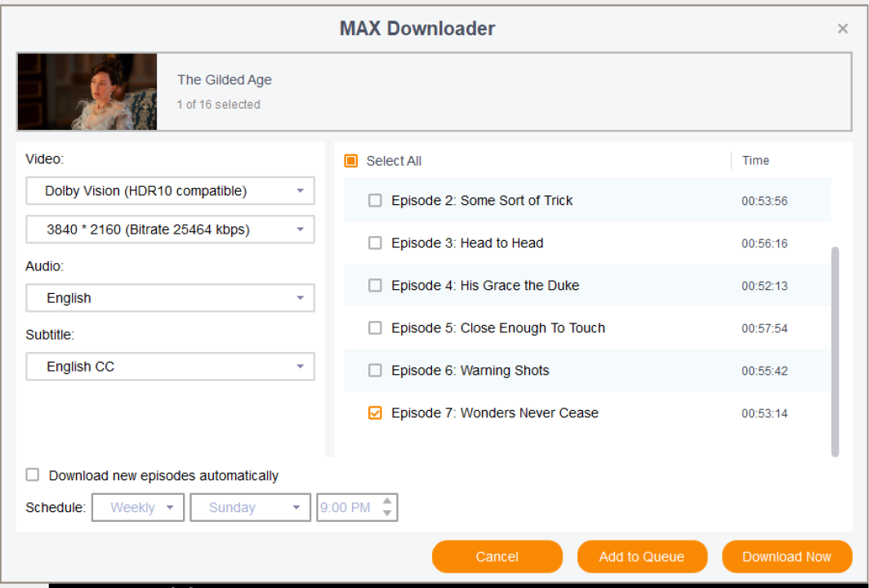The width and height of the screenshot is (869, 588).
Task: Click the 00:55:42 duration of Episode 6
Action: coord(764,371)
